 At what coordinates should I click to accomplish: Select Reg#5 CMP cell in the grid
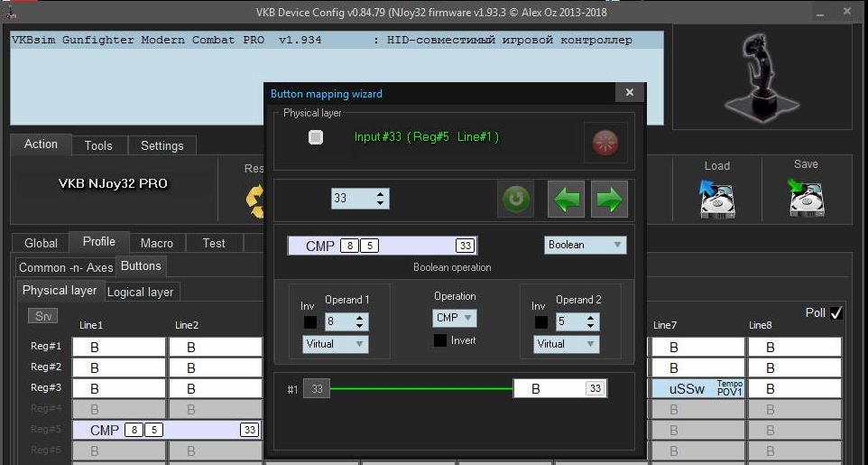pos(167,430)
